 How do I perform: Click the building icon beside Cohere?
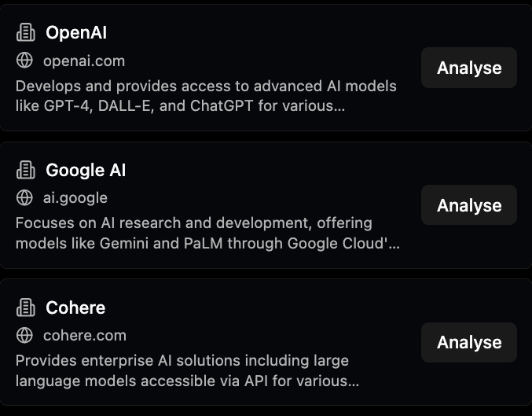pos(26,307)
